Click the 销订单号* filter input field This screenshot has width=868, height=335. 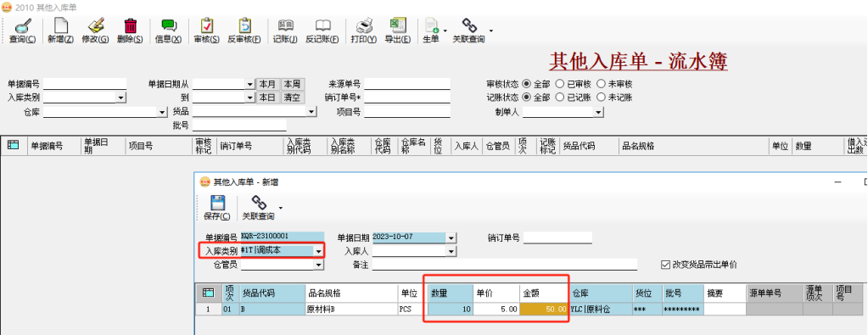[407, 98]
